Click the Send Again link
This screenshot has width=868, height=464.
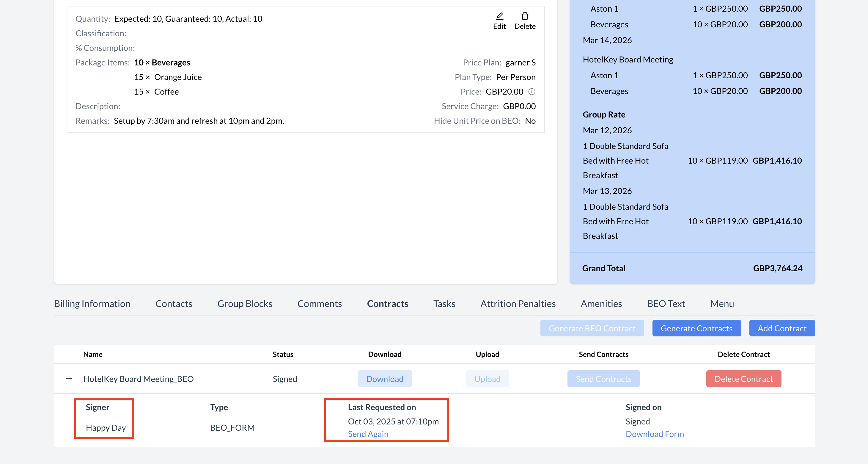[x=368, y=434]
